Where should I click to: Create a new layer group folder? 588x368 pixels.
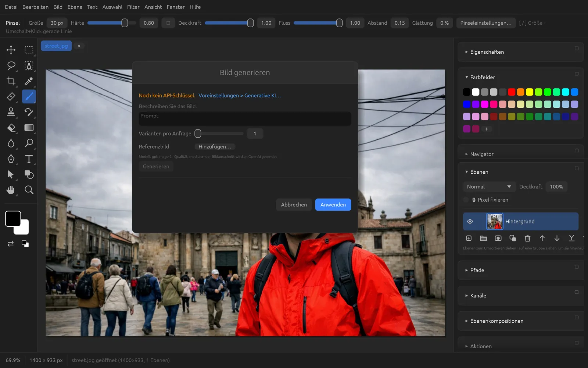483,238
